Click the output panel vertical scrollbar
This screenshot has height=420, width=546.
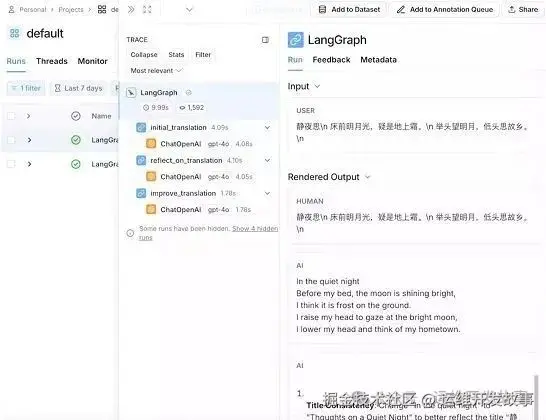[536, 397]
